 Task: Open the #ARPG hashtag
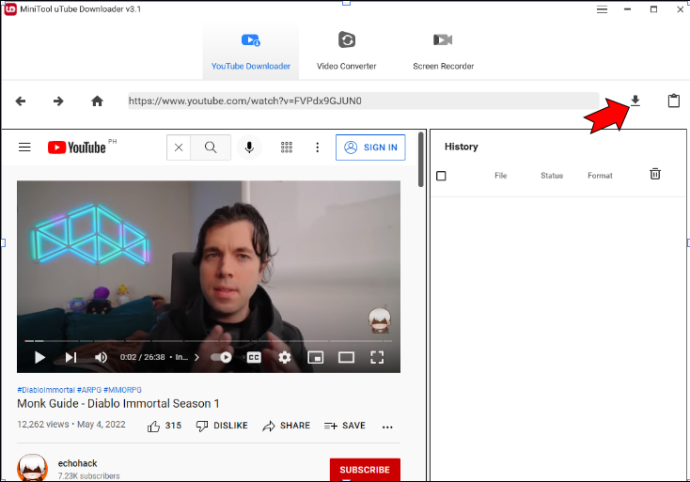coord(89,390)
